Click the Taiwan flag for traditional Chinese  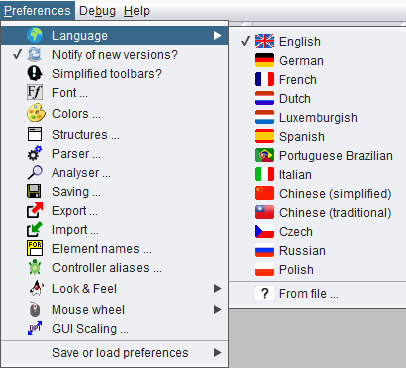264,212
